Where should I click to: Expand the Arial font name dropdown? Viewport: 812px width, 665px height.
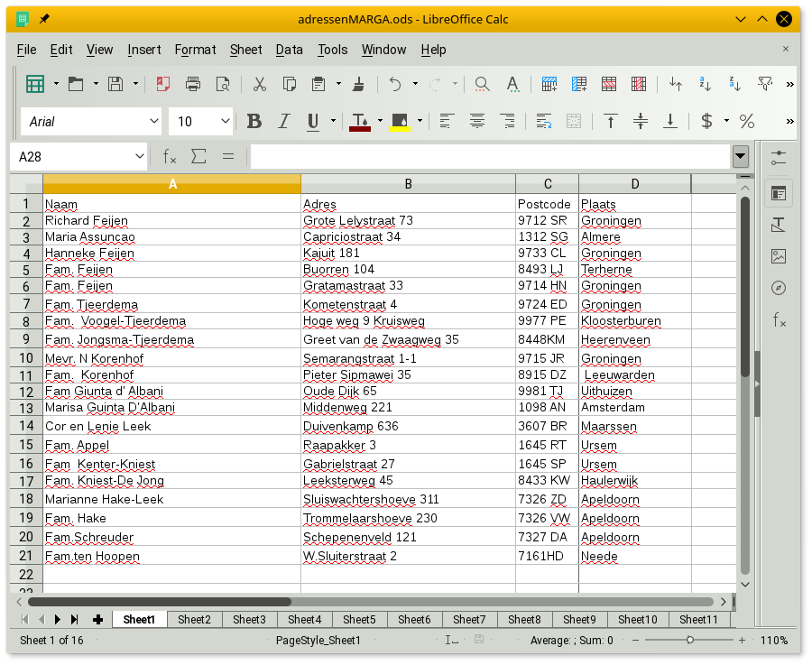pos(154,121)
